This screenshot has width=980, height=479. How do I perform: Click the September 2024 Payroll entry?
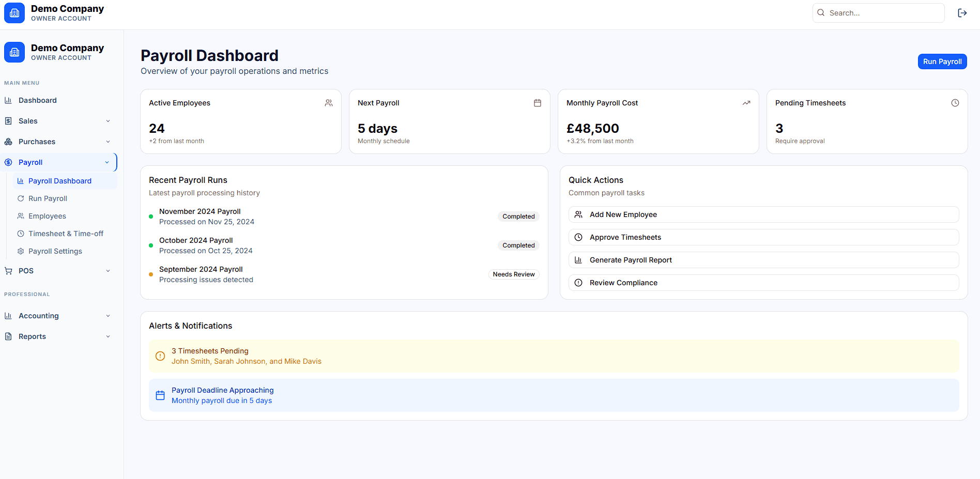344,274
